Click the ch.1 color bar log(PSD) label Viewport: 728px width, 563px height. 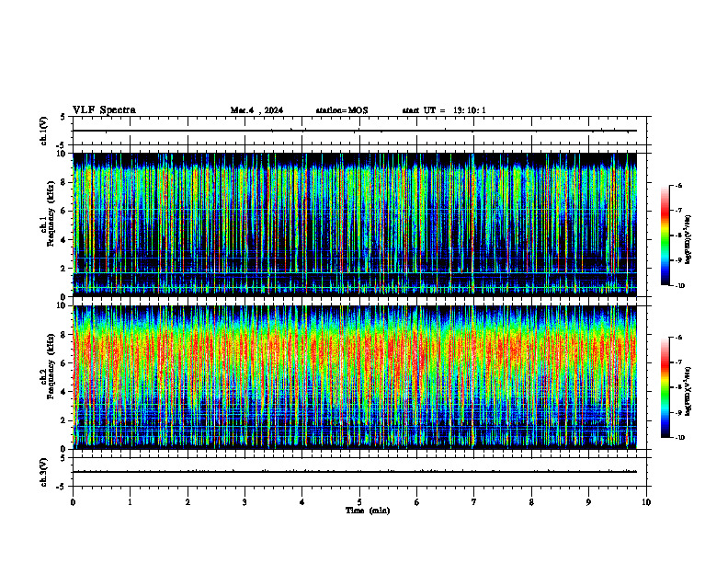tap(688, 239)
